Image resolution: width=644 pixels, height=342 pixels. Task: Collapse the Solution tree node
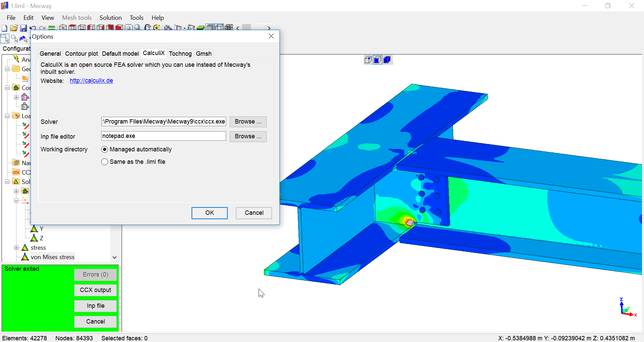click(7, 182)
